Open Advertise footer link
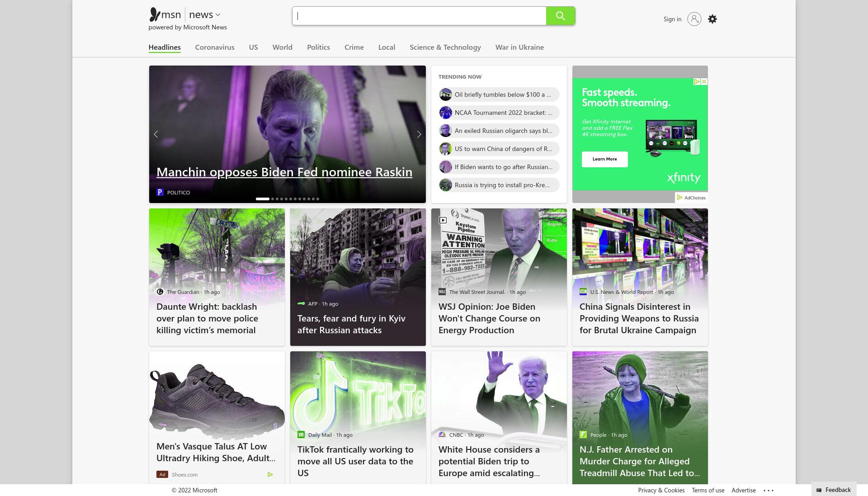 click(x=744, y=490)
